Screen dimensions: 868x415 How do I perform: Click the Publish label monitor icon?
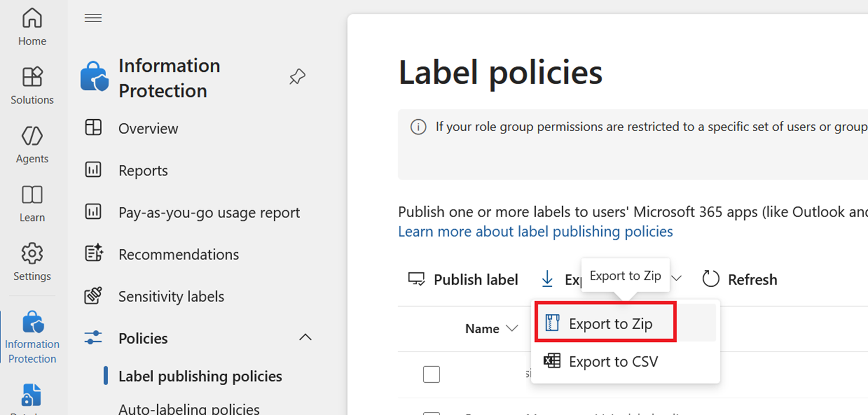click(416, 279)
